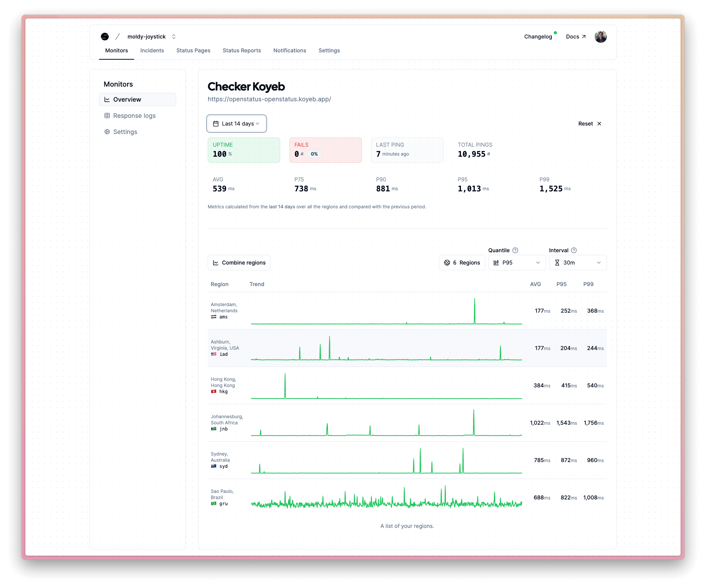This screenshot has height=588, width=706.
Task: Click the bar-chart icon in the P95 quantile selector
Action: click(496, 263)
